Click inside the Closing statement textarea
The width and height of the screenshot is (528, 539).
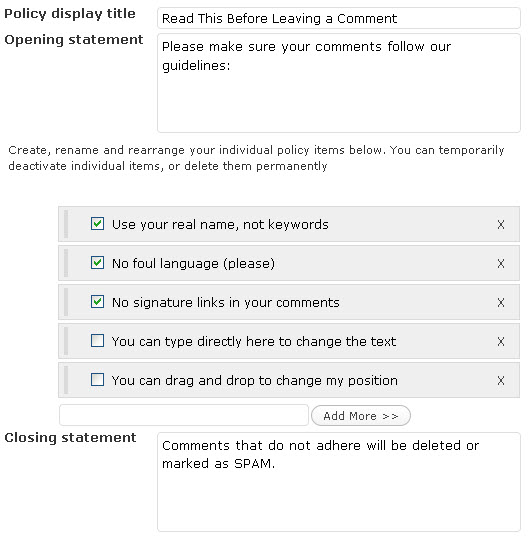339,482
